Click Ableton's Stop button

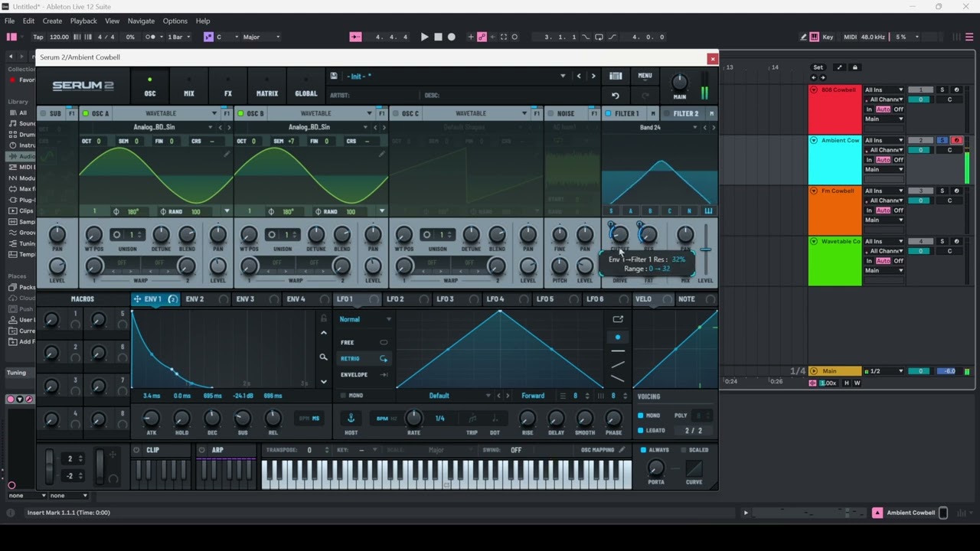[438, 37]
